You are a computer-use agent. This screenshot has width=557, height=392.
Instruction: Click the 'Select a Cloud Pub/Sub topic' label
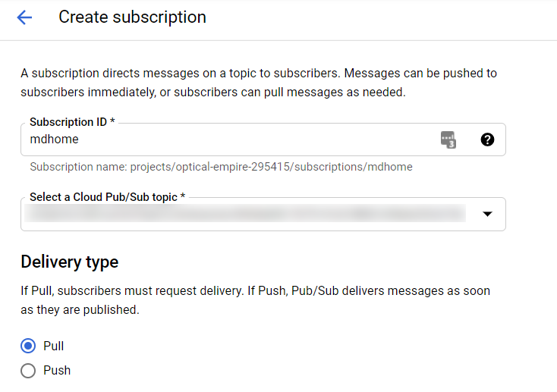106,197
